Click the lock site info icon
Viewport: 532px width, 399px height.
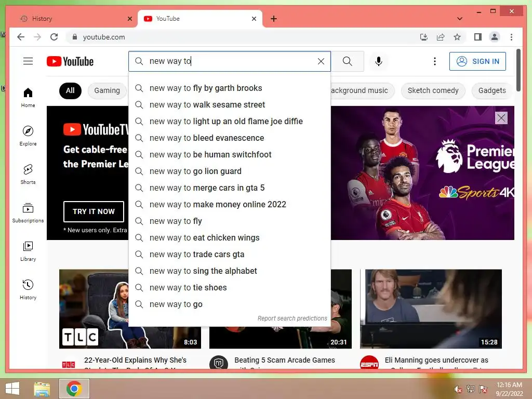(75, 37)
